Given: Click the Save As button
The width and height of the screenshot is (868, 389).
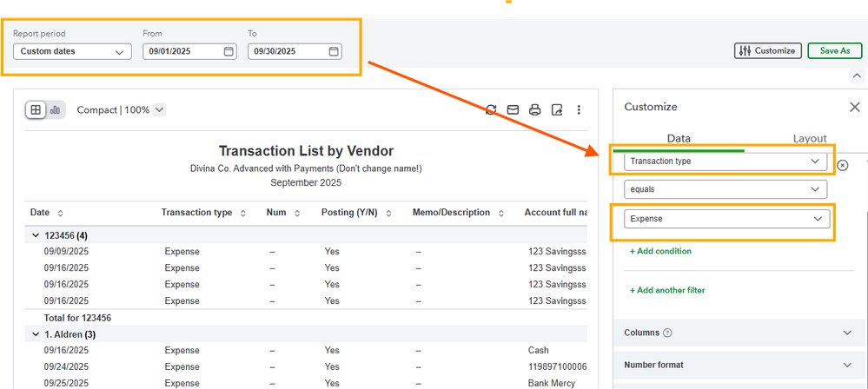Looking at the screenshot, I should click(835, 50).
